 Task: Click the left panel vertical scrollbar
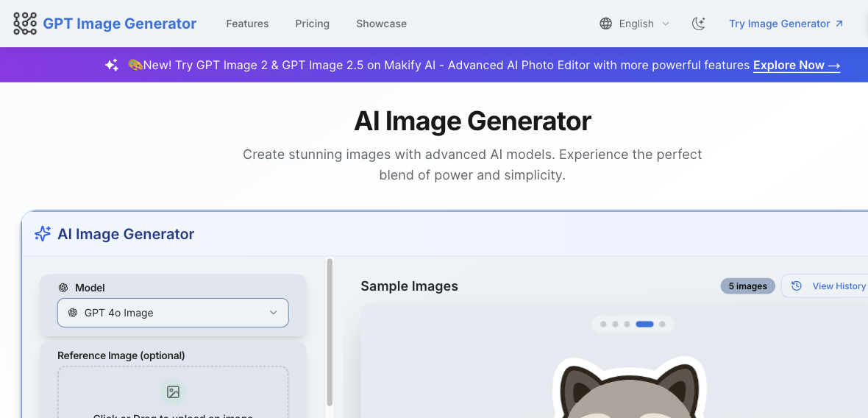tap(330, 332)
